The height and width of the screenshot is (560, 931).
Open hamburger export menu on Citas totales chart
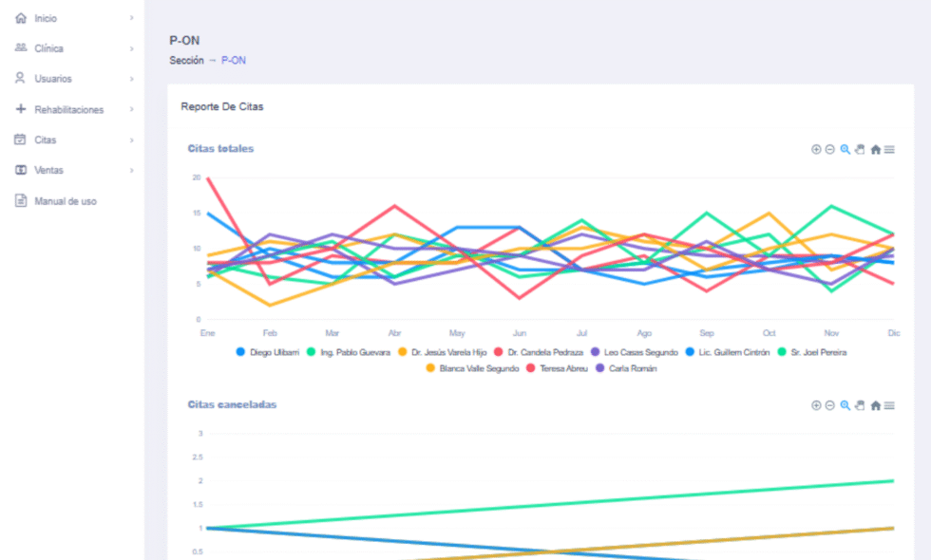point(889,150)
